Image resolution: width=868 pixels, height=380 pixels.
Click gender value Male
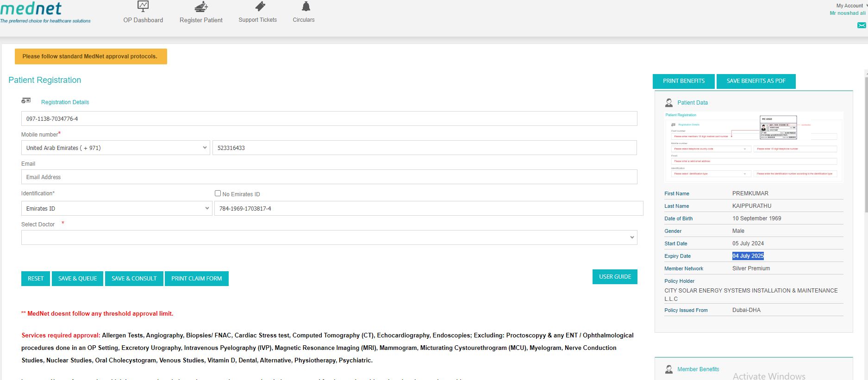point(738,231)
